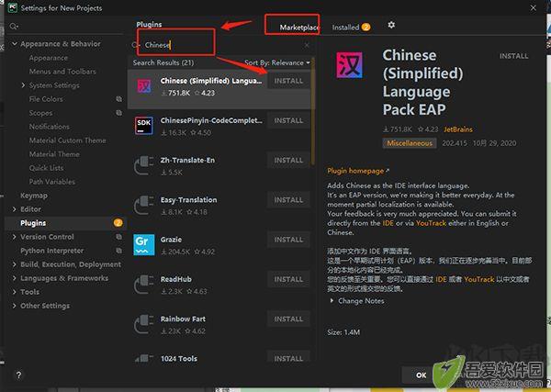
Task: Select Material Theme in the settings tree
Action: [54, 154]
